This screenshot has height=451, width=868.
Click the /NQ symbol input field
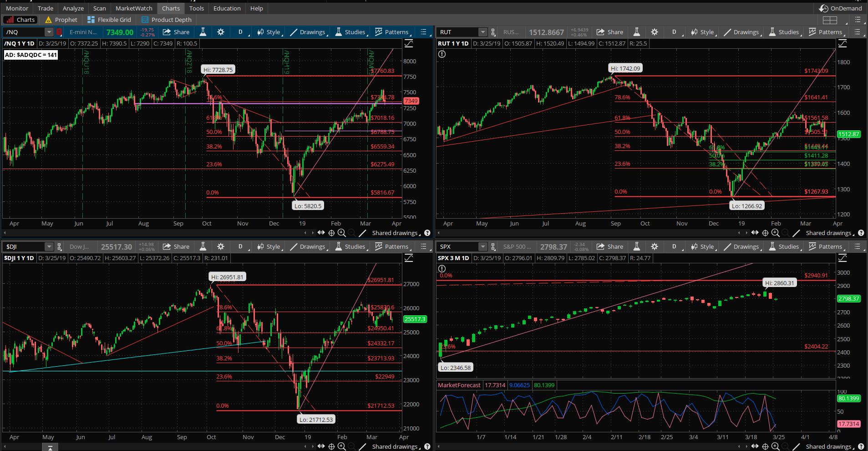[25, 32]
